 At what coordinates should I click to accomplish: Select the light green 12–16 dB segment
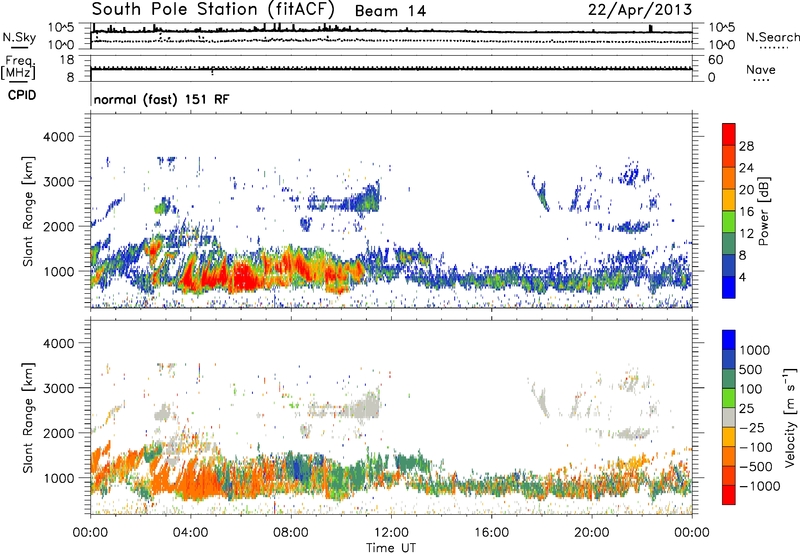[729, 221]
